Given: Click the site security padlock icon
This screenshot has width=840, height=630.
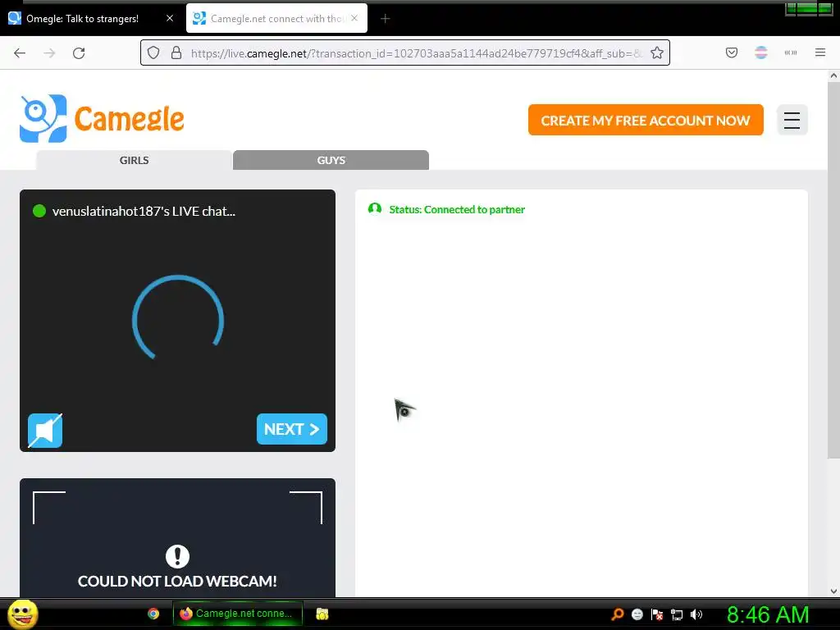Looking at the screenshot, I should click(x=176, y=53).
